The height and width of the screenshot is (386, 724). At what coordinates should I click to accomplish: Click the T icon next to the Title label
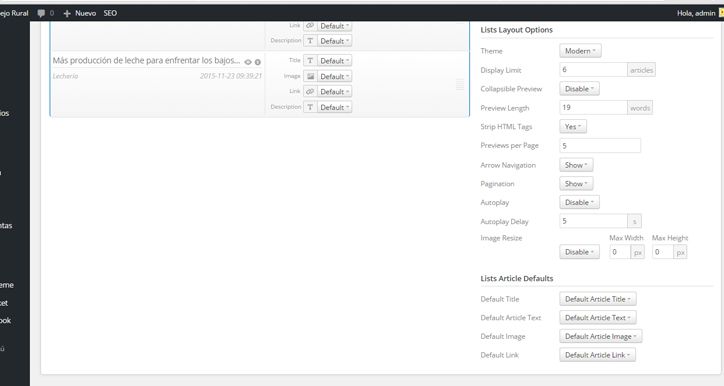pos(310,60)
